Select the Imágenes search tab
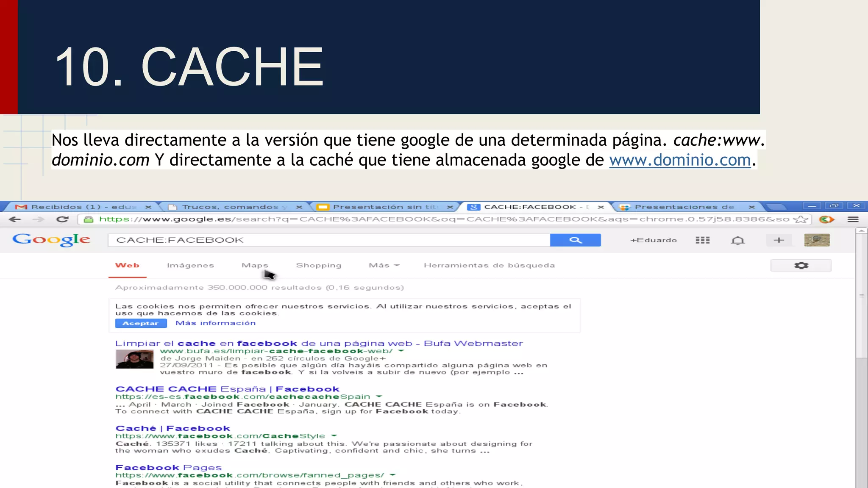868x488 pixels. tap(190, 266)
